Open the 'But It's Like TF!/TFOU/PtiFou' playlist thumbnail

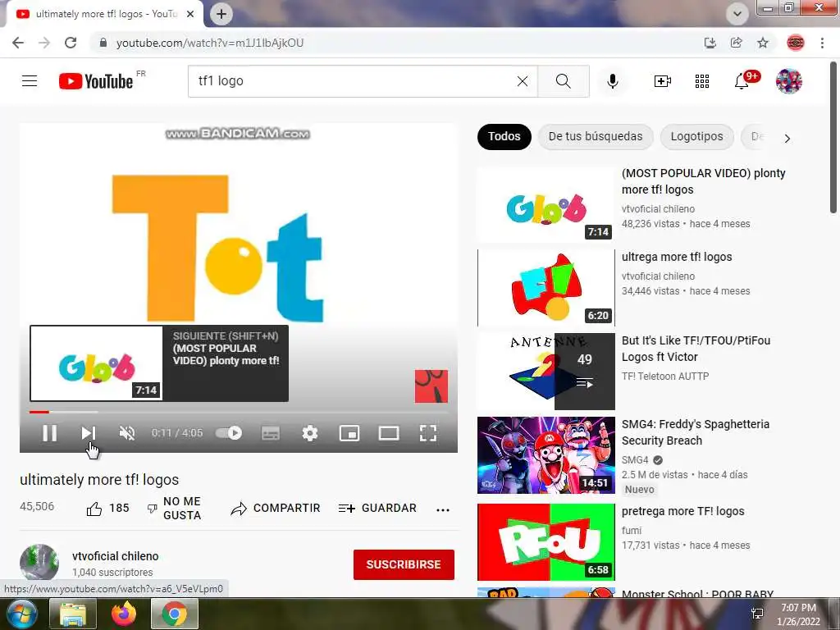pos(546,372)
